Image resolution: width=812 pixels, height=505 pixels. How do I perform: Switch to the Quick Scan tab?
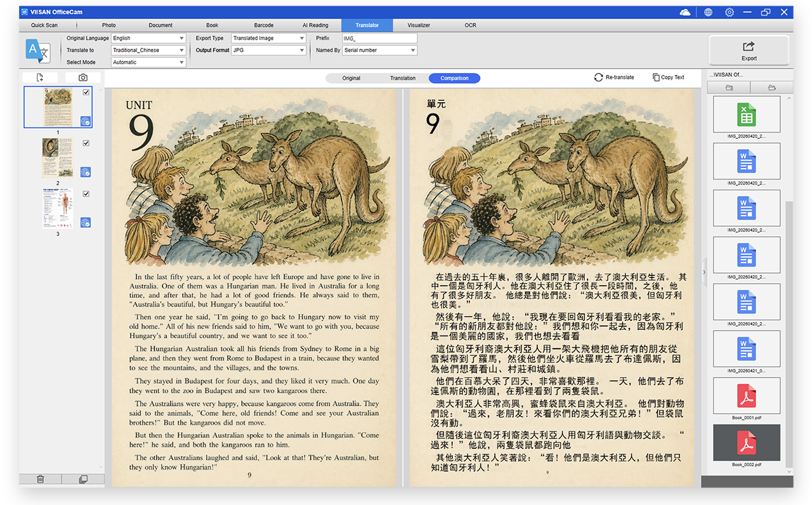click(44, 25)
